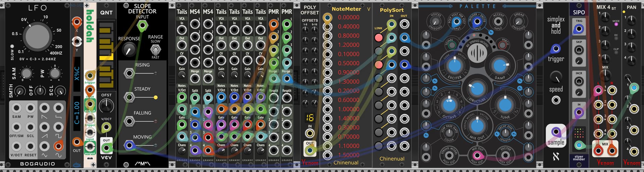Click the LFO OFF offset knob
This screenshot has height=172, width=644.
click(40, 91)
